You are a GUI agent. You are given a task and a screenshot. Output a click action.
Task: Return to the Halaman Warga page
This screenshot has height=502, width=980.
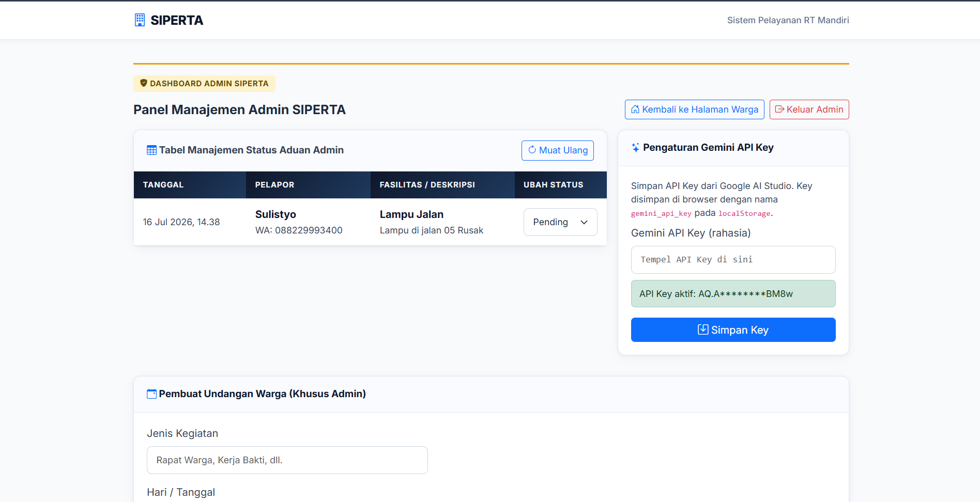(694, 109)
